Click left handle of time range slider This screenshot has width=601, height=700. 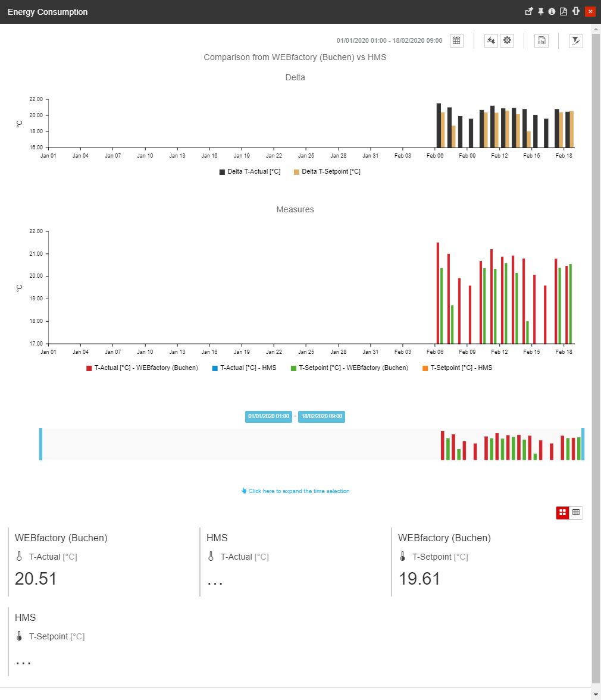(40, 444)
